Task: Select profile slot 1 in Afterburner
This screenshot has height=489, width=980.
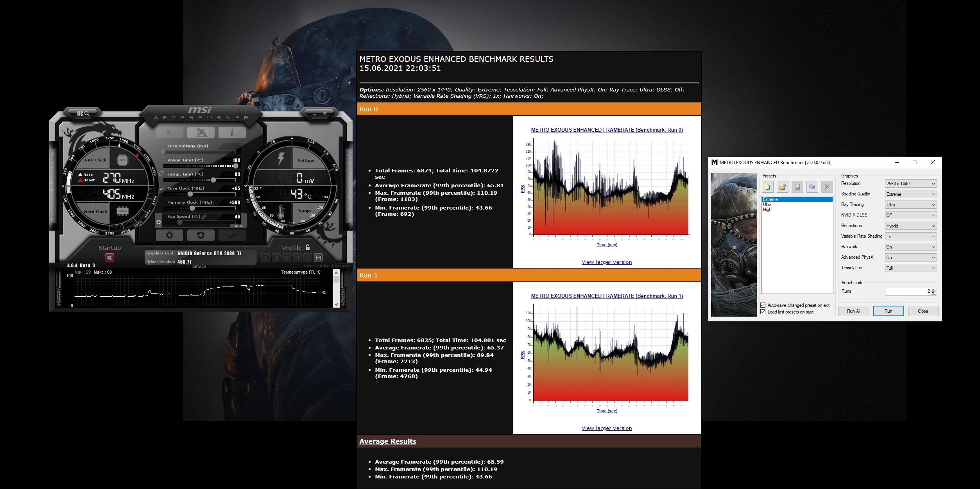Action: (266, 258)
